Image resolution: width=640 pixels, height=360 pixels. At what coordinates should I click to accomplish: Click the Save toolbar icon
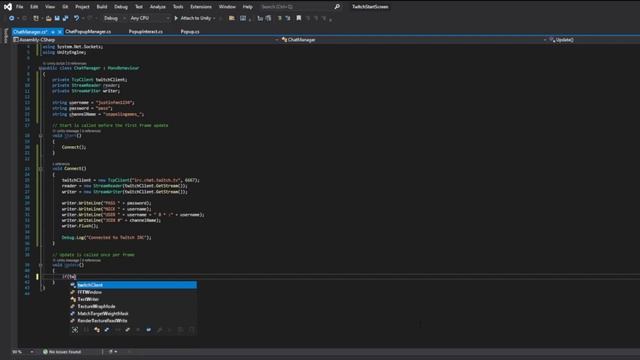[x=57, y=18]
